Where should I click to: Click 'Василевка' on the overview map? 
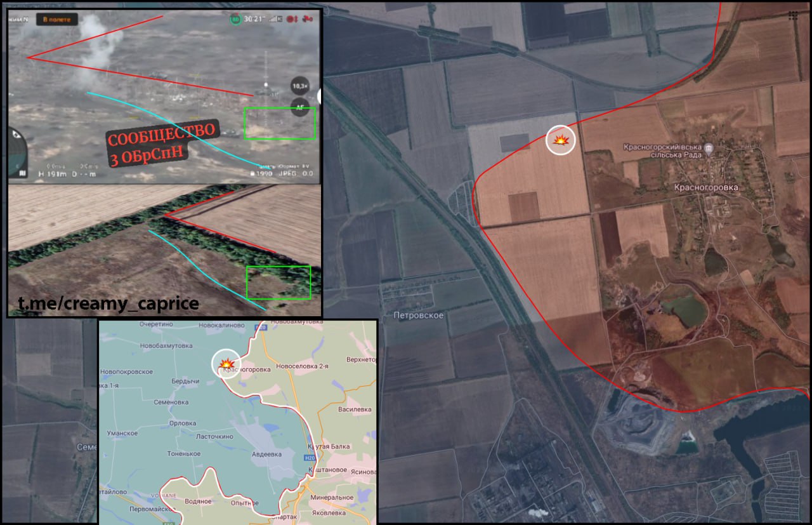(355, 409)
